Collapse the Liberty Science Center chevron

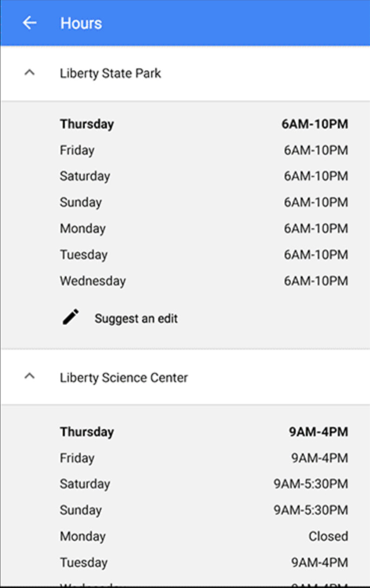pos(30,376)
